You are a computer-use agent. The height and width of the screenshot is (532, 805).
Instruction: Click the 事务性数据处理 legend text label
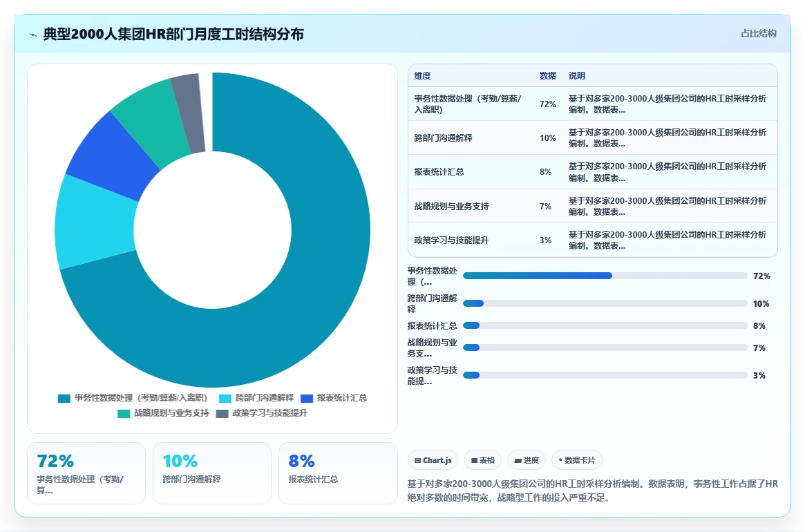[x=141, y=398]
